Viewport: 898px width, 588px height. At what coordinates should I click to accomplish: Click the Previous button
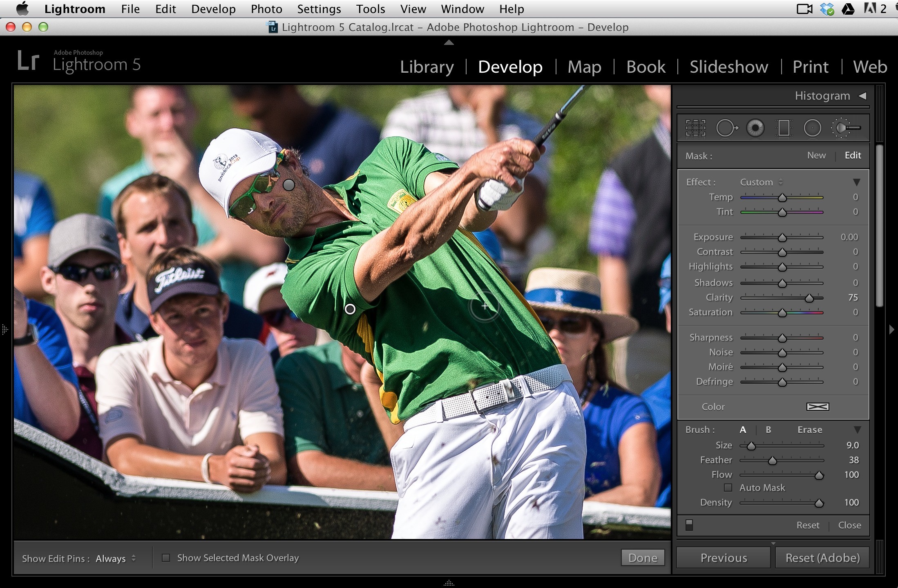point(724,558)
